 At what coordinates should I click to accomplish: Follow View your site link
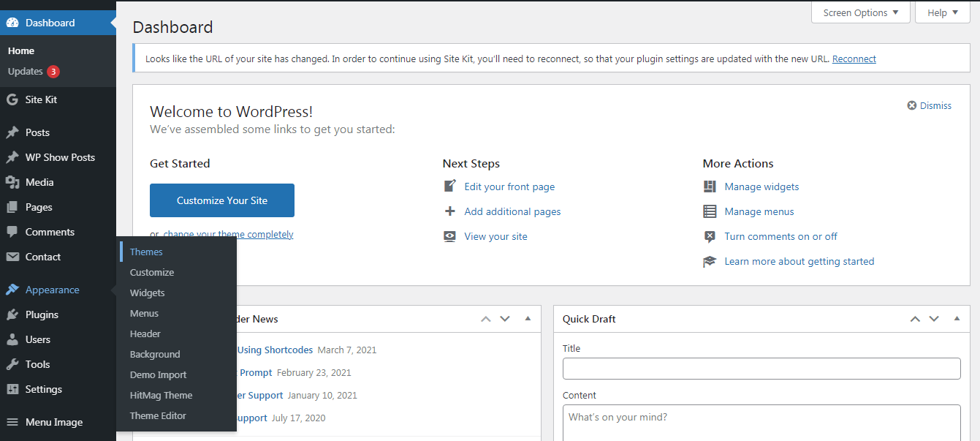pos(495,236)
